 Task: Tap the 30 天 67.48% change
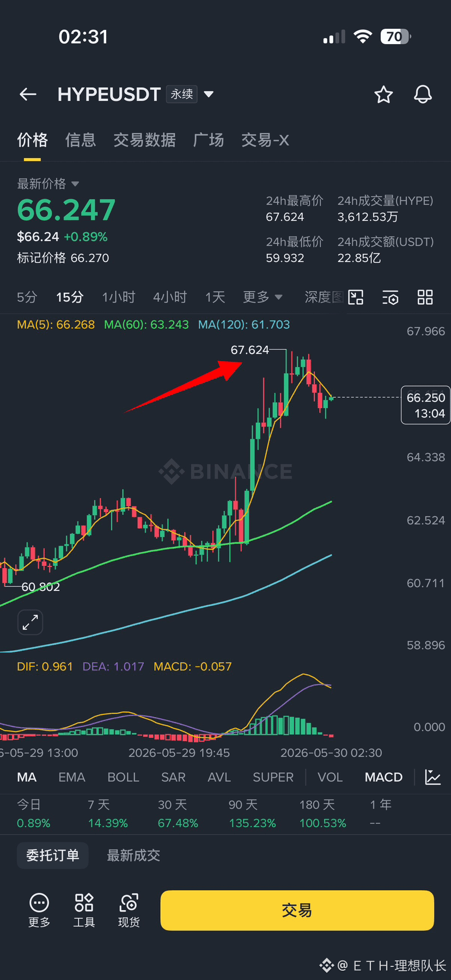tap(178, 813)
